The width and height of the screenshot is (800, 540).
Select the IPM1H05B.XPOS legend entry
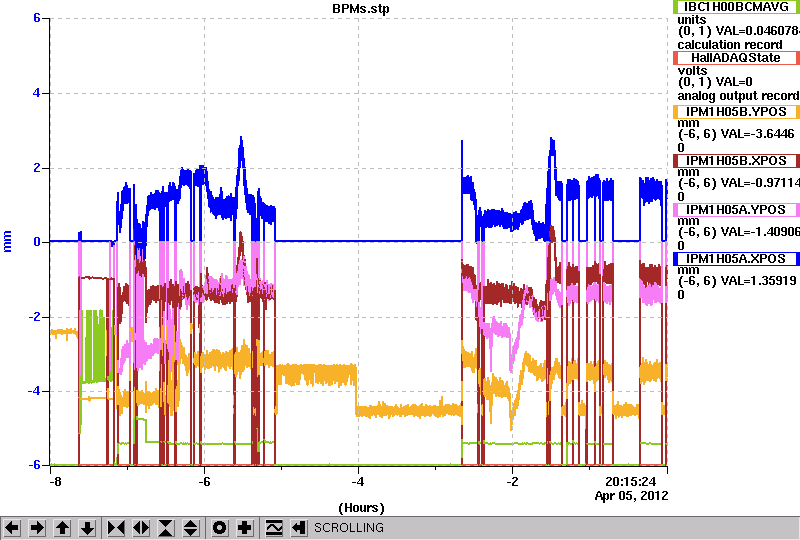tap(736, 161)
